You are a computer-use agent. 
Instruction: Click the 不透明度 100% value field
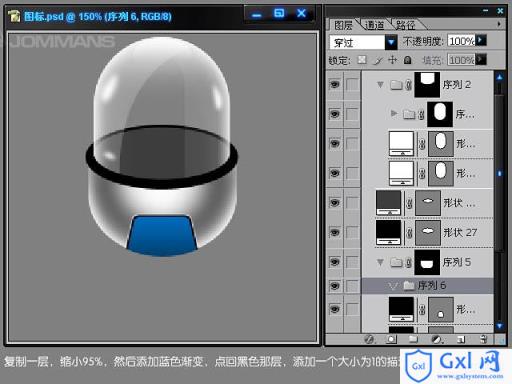(461, 41)
